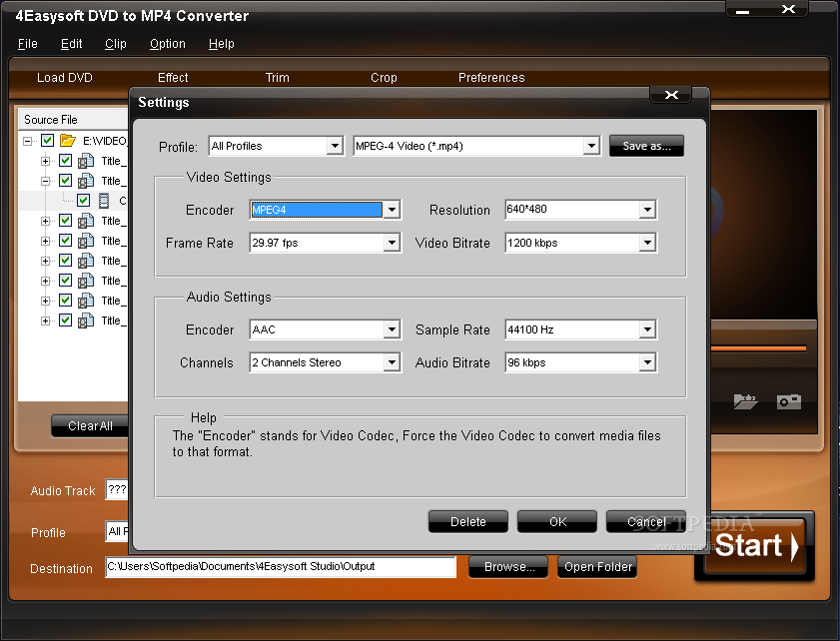Image resolution: width=840 pixels, height=641 pixels.
Task: Open the Crop tool
Action: [384, 78]
